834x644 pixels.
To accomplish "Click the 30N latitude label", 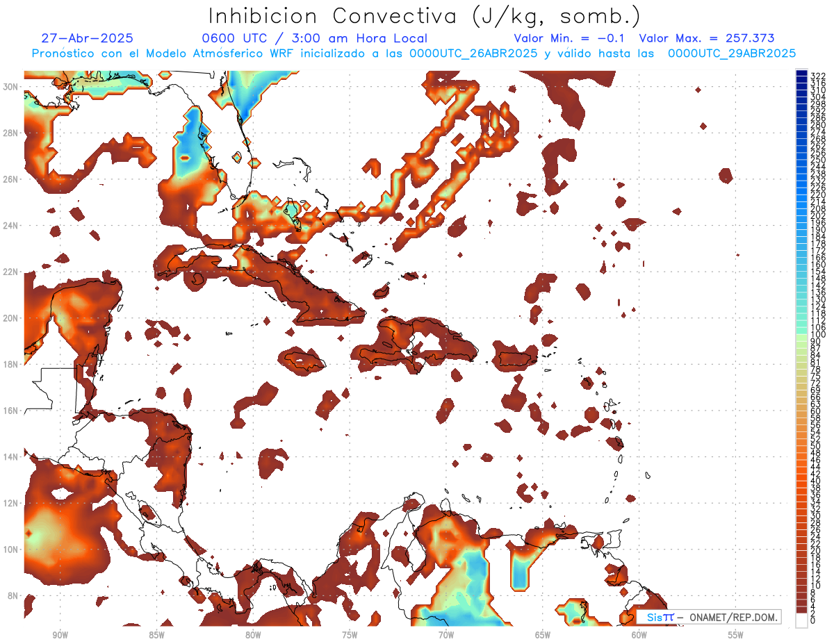I will pos(12,86).
